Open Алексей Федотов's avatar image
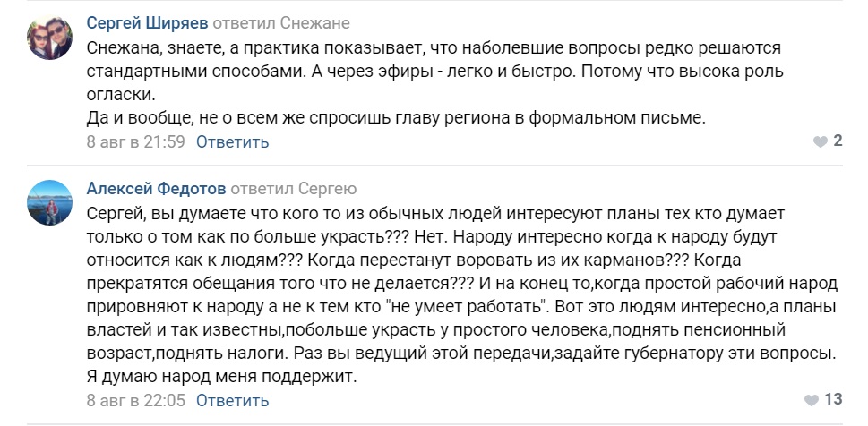 click(x=49, y=202)
